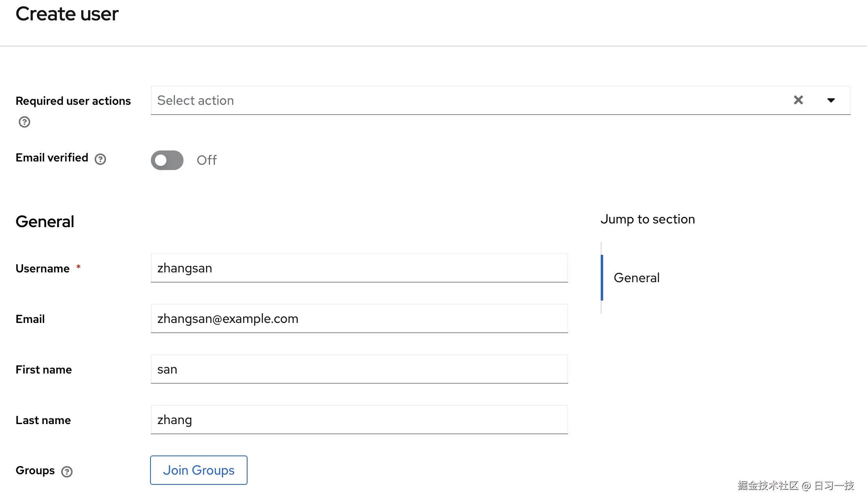Clear selected actions with the X icon

798,100
